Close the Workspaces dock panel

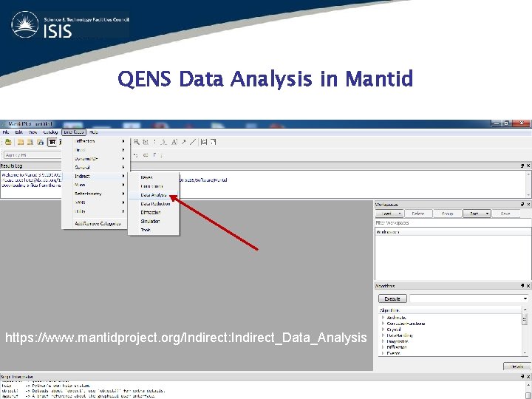coord(528,204)
